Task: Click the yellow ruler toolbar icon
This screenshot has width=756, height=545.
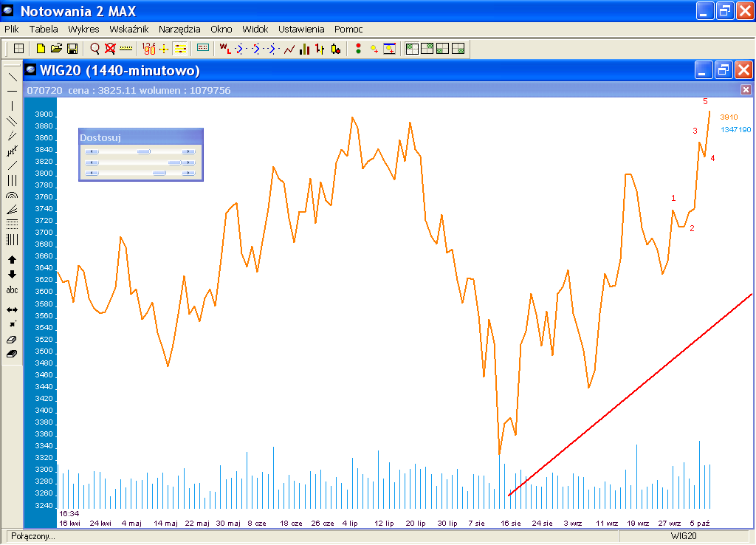Action: [126, 48]
